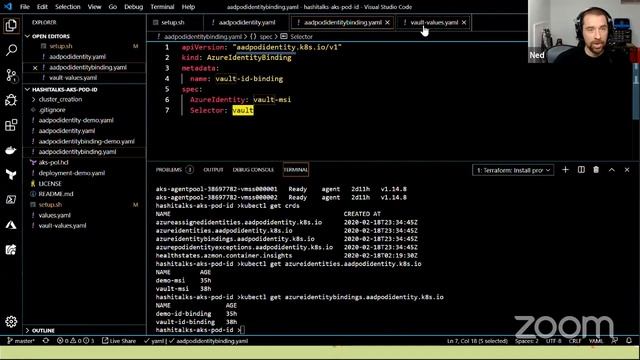This screenshot has height=360, width=640.
Task: Open the Remote Explorer terminal icon
Action: pos(11,200)
